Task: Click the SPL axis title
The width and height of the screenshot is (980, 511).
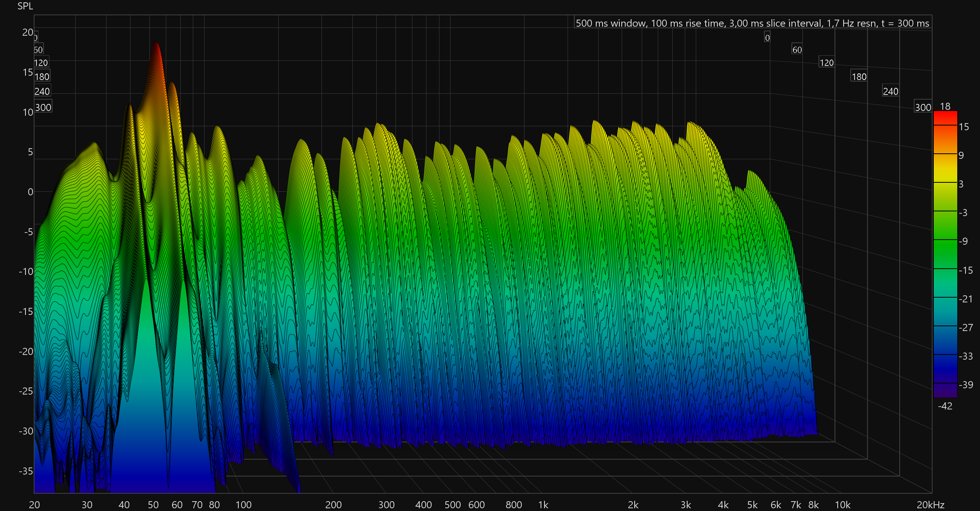Action: tap(25, 6)
